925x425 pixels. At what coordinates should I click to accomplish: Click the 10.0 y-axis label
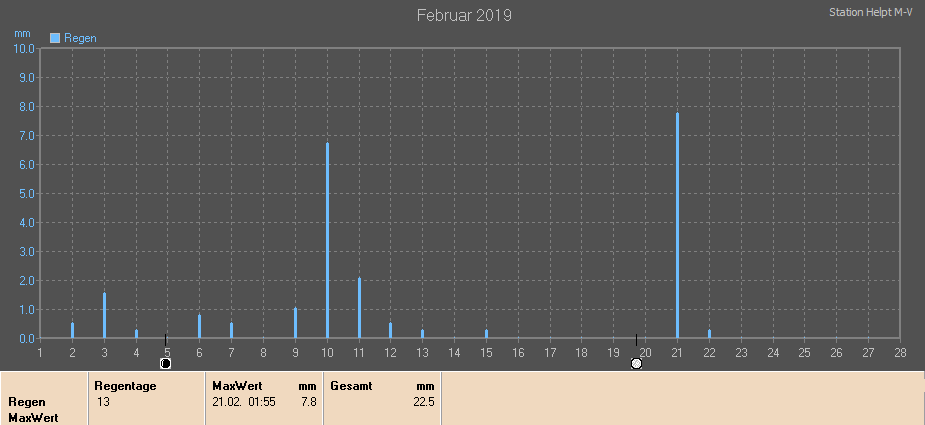point(24,48)
